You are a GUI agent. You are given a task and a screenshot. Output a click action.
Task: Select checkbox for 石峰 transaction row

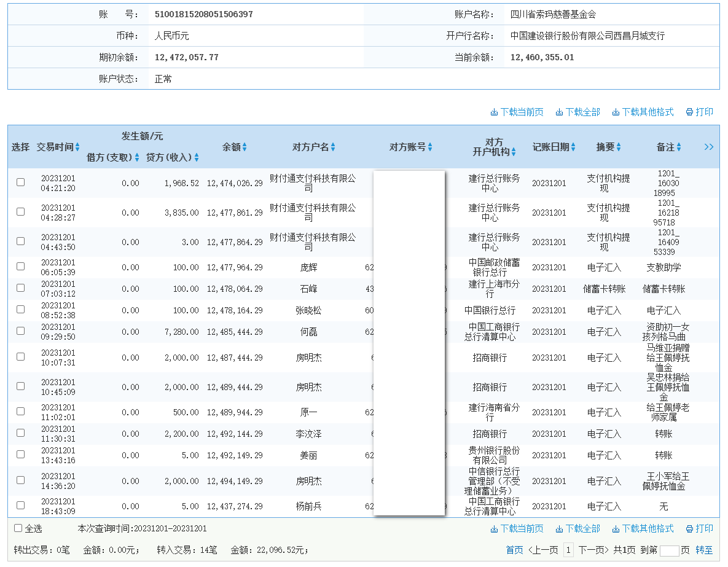tap(20, 288)
